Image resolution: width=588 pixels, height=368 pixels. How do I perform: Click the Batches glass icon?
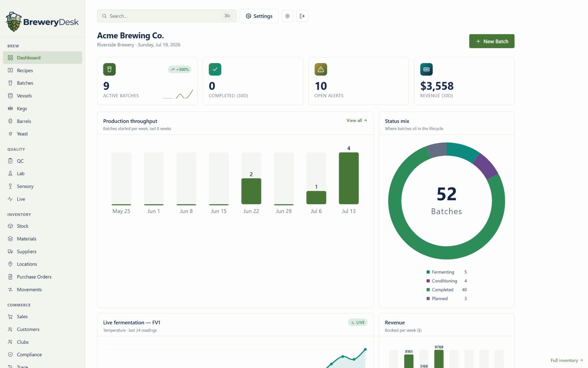[x=10, y=83]
